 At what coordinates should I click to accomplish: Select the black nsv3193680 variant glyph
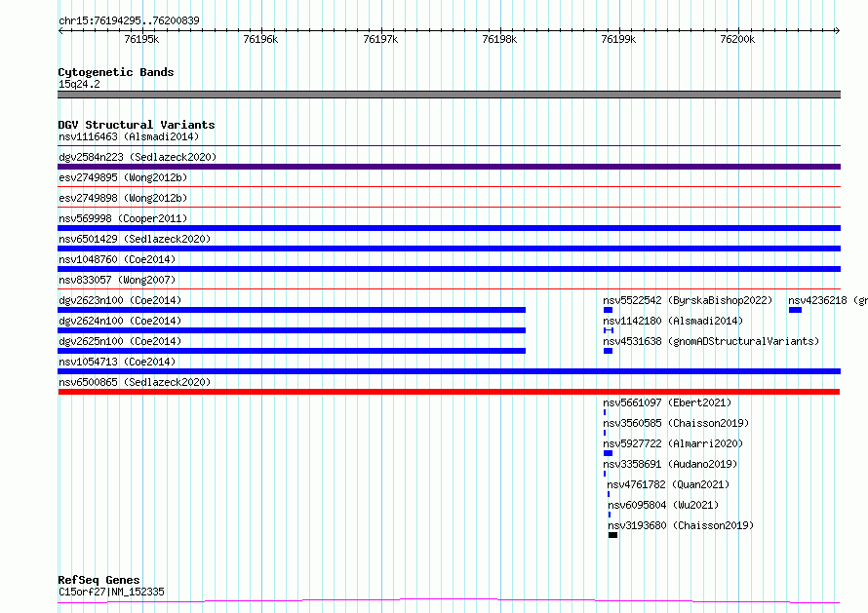(612, 535)
